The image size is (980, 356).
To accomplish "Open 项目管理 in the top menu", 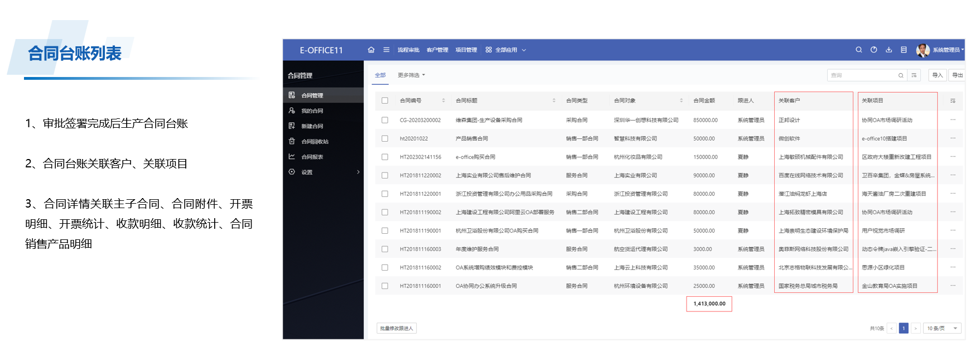I will [x=466, y=50].
